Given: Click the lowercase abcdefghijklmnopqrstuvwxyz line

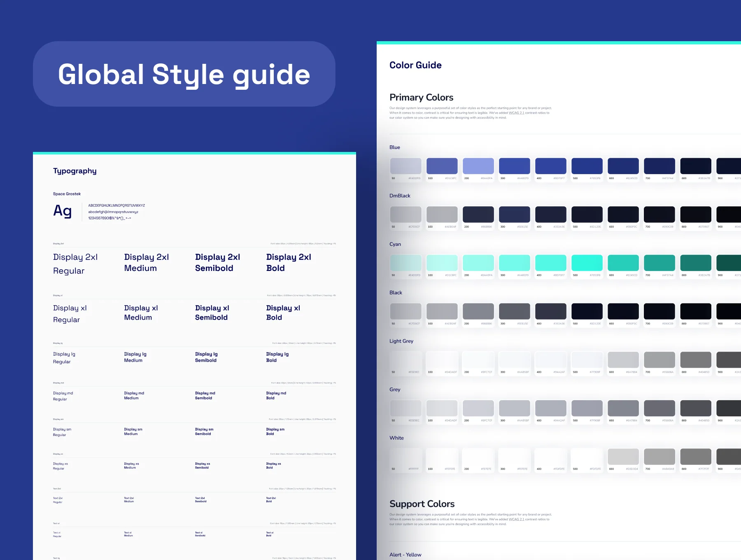Looking at the screenshot, I should pyautogui.click(x=113, y=212).
